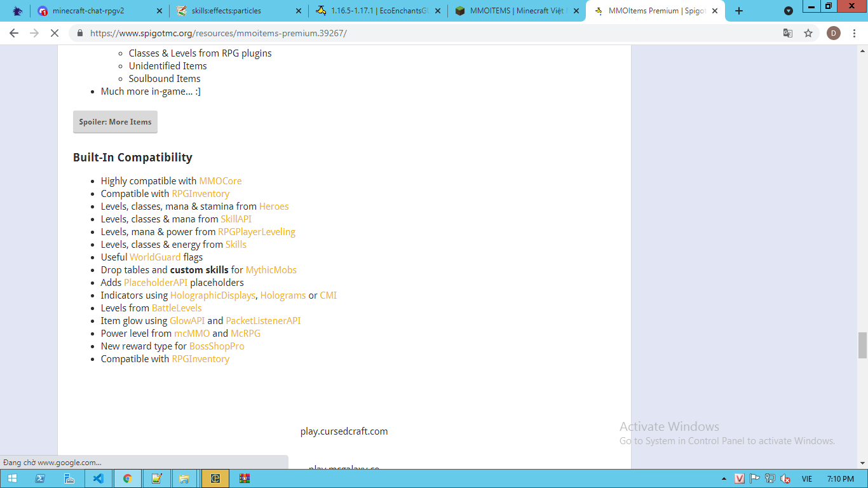The height and width of the screenshot is (488, 868).
Task: Click the Soulbound Items list entry
Action: (165, 79)
